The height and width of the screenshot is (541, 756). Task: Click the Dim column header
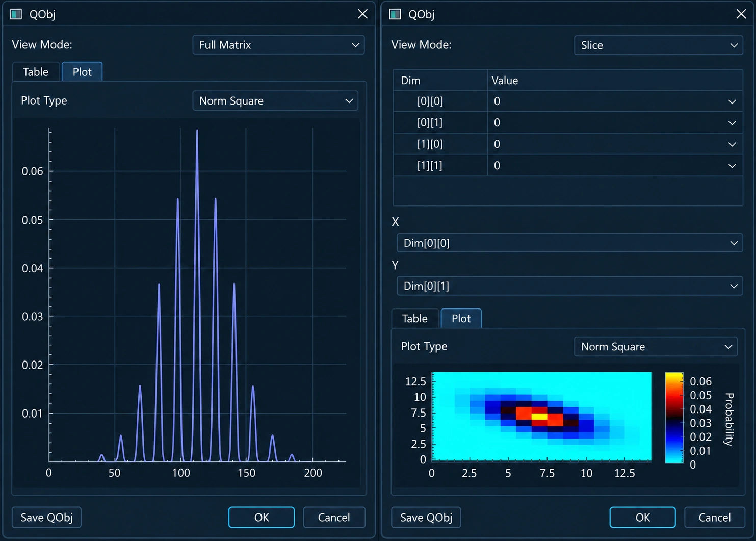pos(440,81)
